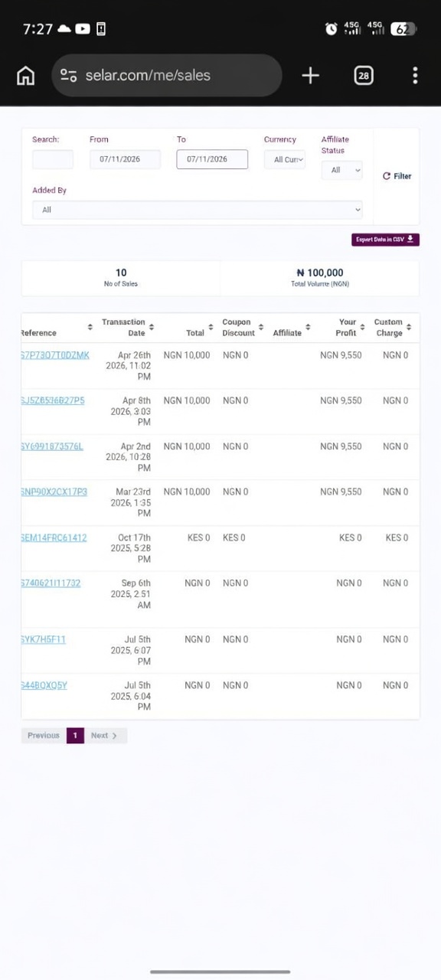Screen dimensions: 441x980
Task: Click the From date field
Action: [125, 159]
